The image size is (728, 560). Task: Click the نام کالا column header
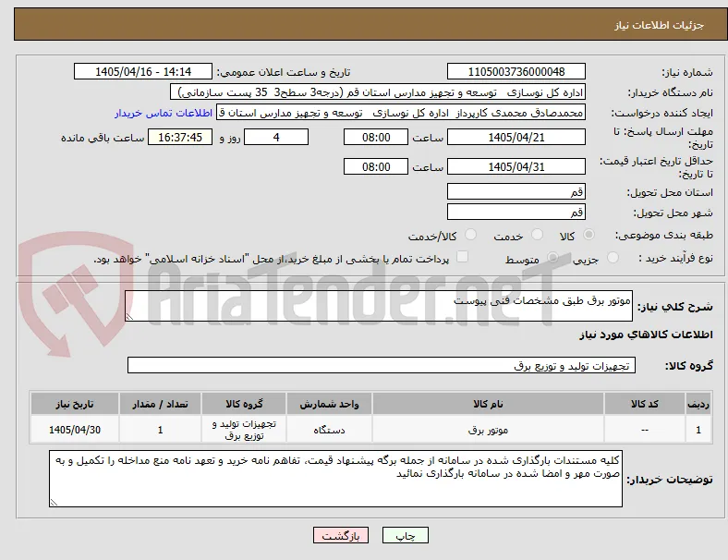488,404
